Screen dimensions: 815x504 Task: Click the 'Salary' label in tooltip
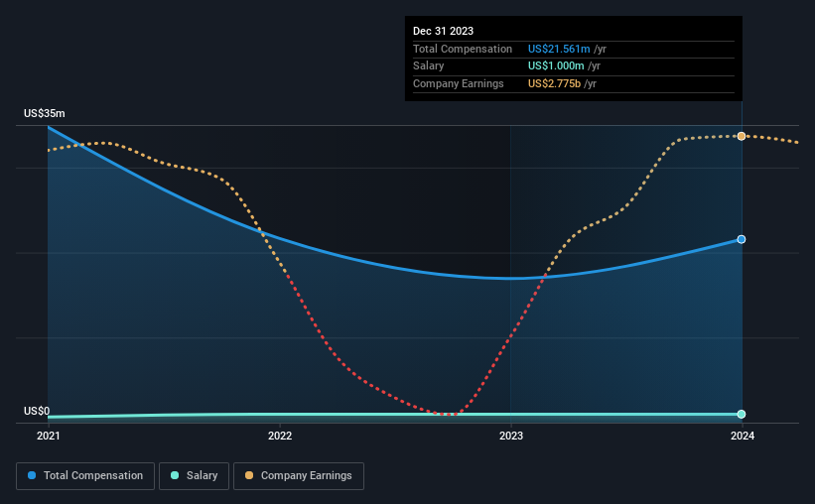coord(428,66)
